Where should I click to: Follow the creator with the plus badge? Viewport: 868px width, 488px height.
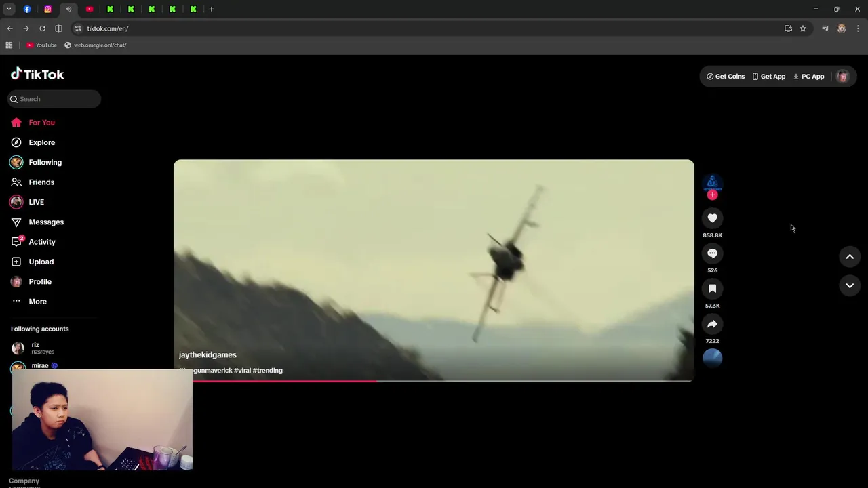pos(712,195)
